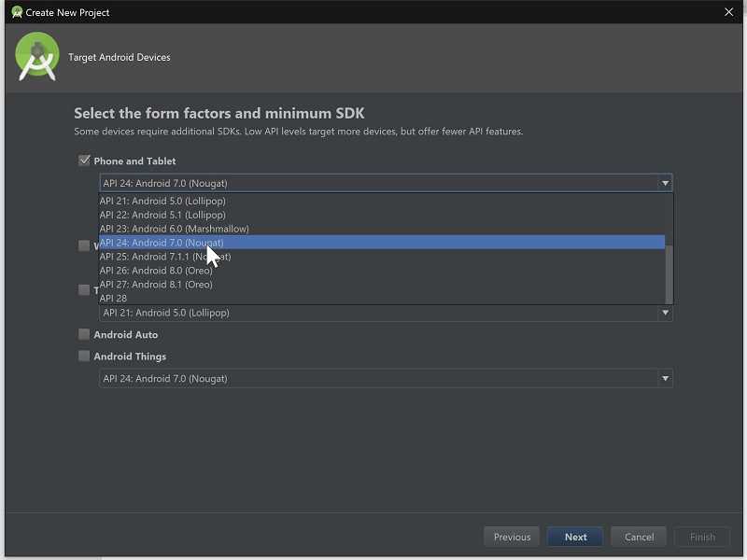The image size is (747, 560).
Task: Click the Target Android Devices heading
Action: click(x=120, y=57)
